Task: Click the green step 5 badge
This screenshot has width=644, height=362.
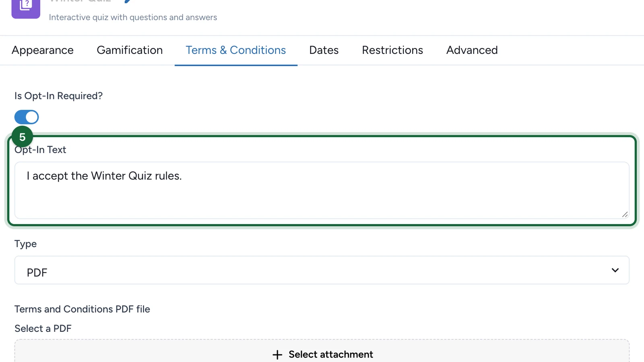Action: click(x=22, y=137)
